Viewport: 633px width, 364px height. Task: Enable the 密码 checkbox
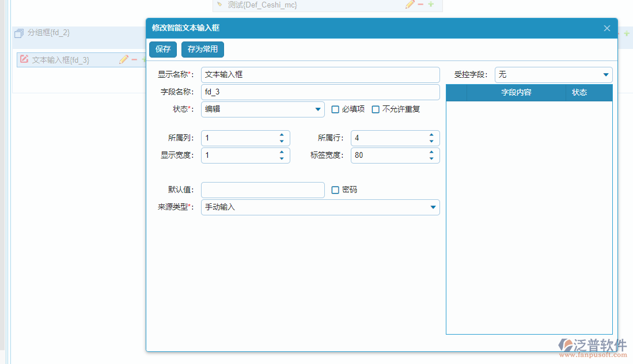[x=336, y=190]
